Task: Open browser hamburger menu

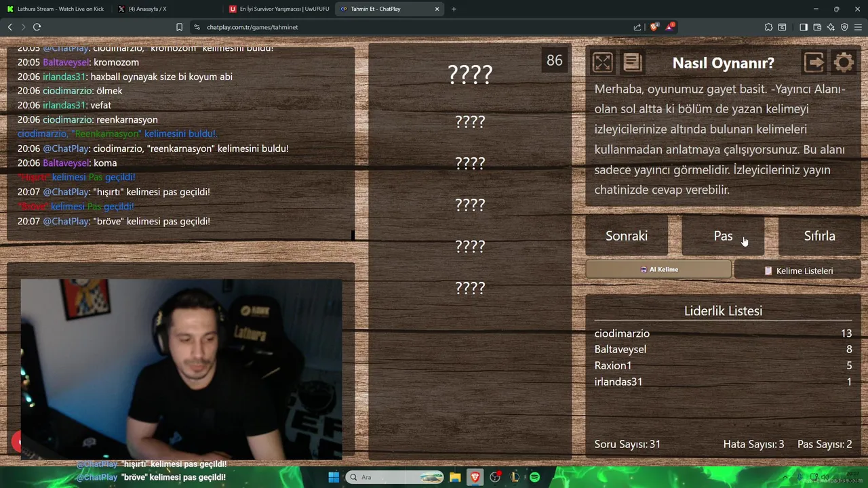Action: (858, 27)
